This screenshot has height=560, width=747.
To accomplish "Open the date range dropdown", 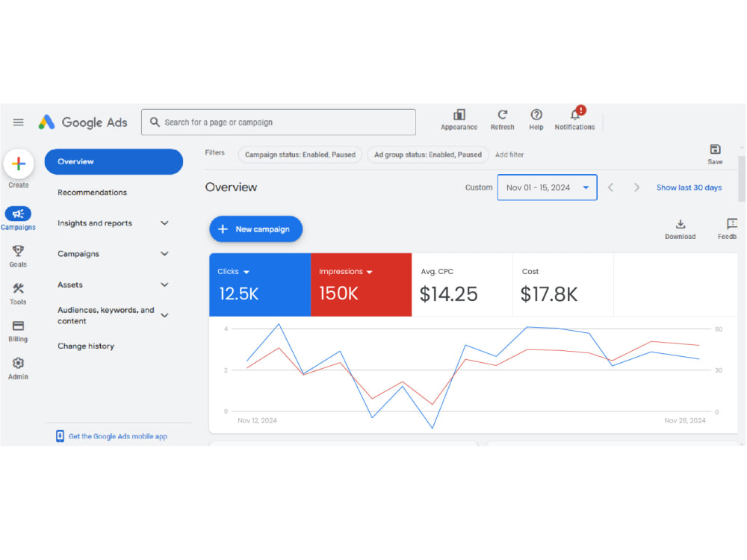I will click(547, 187).
